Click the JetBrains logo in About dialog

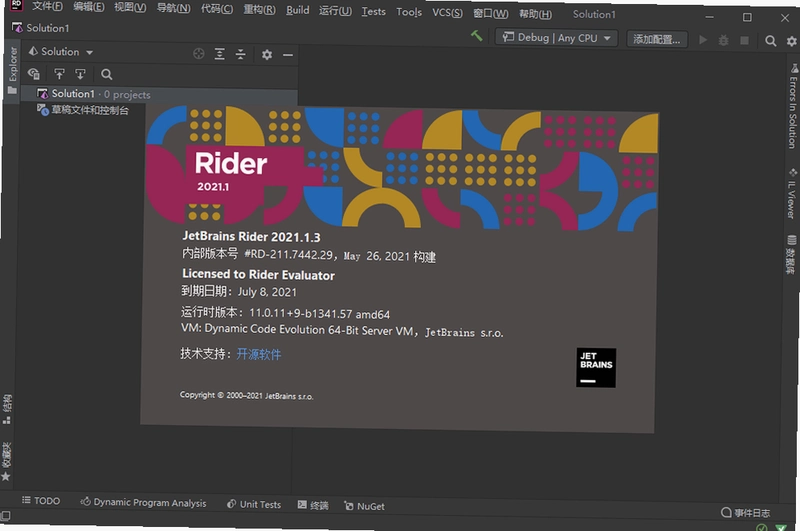click(596, 368)
